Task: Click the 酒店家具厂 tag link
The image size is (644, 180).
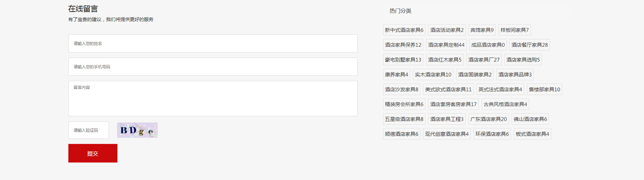Action: [484, 60]
